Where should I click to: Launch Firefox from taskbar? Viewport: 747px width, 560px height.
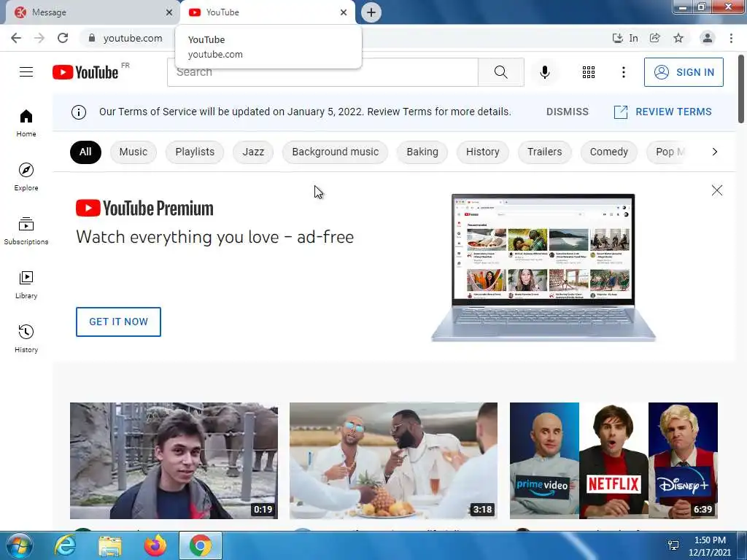click(155, 545)
